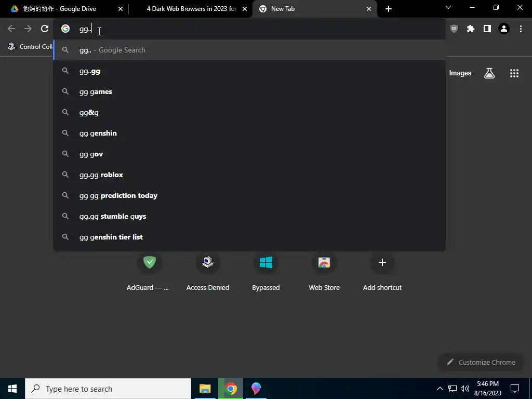Screen dimensions: 532x399
Task: Click the Customize Chrome button
Action: point(482,362)
